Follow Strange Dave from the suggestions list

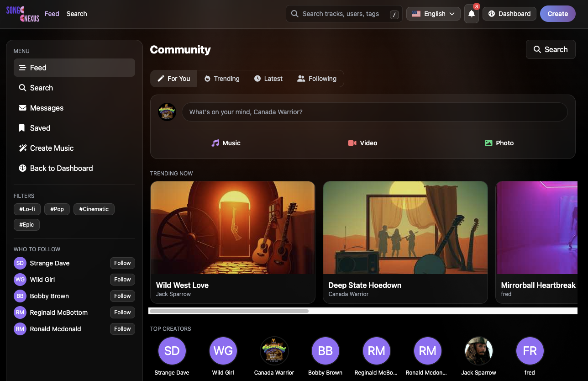pos(122,263)
